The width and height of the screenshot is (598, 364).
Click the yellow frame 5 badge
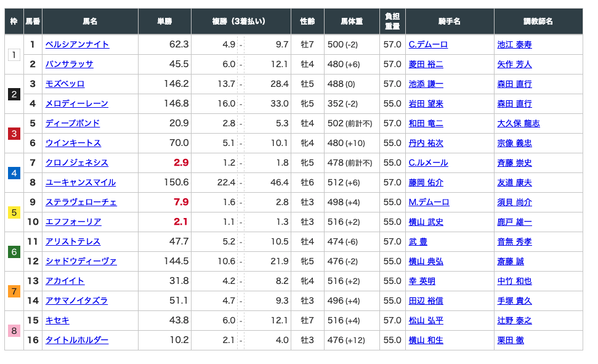14,212
